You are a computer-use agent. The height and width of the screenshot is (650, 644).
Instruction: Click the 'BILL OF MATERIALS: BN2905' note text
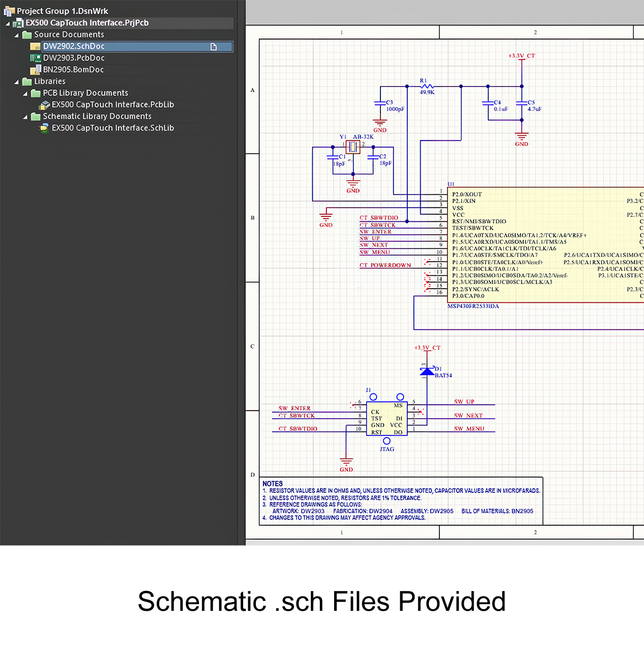497,511
